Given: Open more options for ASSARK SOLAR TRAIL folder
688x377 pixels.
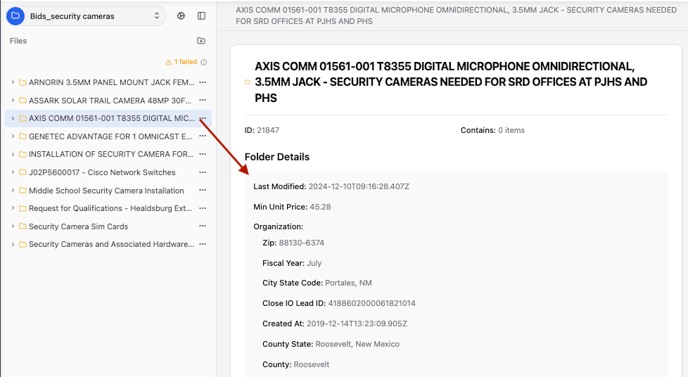Looking at the screenshot, I should [x=202, y=101].
